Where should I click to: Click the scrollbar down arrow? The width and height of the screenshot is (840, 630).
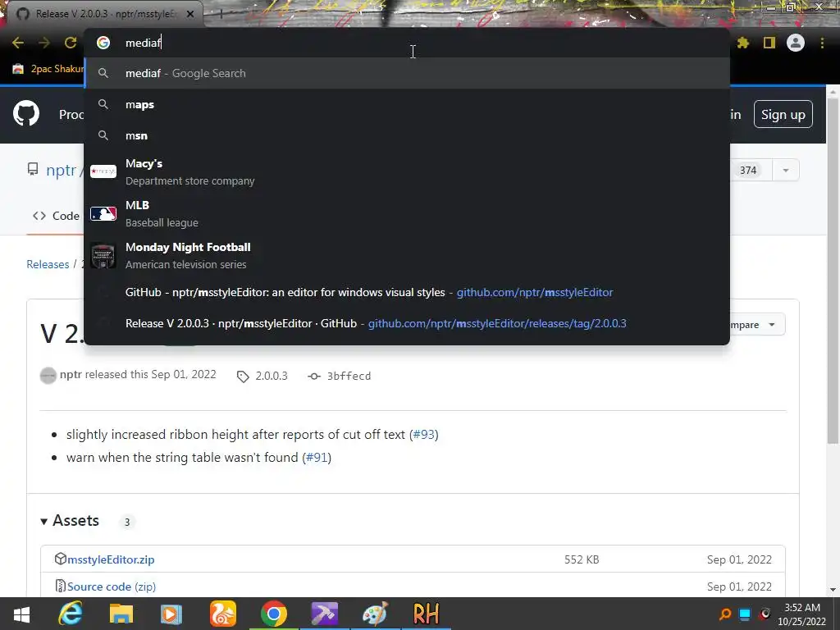(x=833, y=590)
